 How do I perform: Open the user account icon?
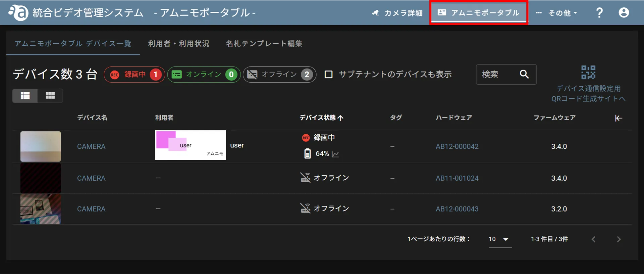coord(624,13)
